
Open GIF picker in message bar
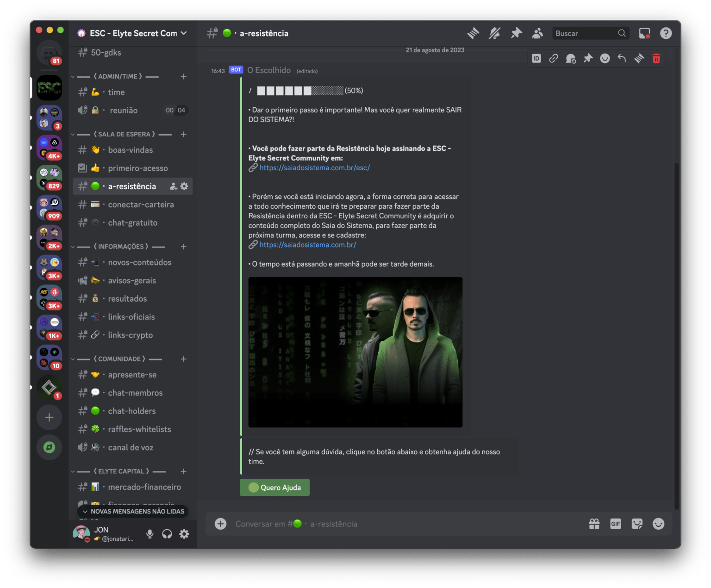coord(616,524)
